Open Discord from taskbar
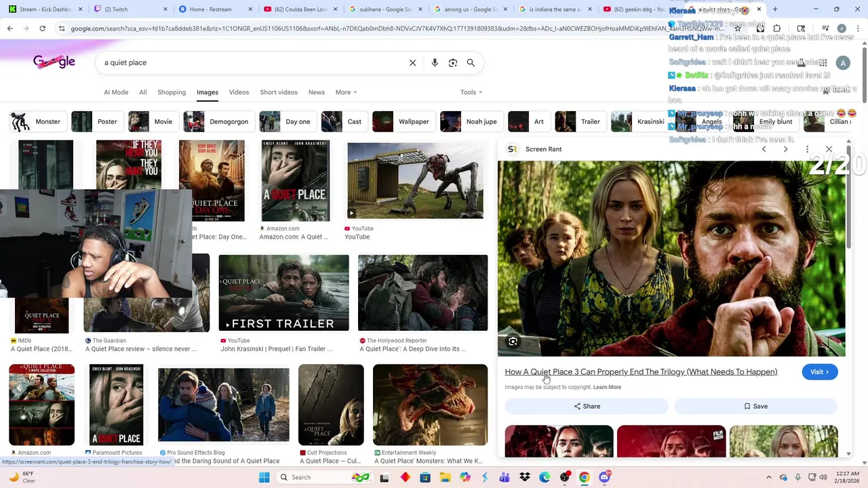 tap(604, 477)
